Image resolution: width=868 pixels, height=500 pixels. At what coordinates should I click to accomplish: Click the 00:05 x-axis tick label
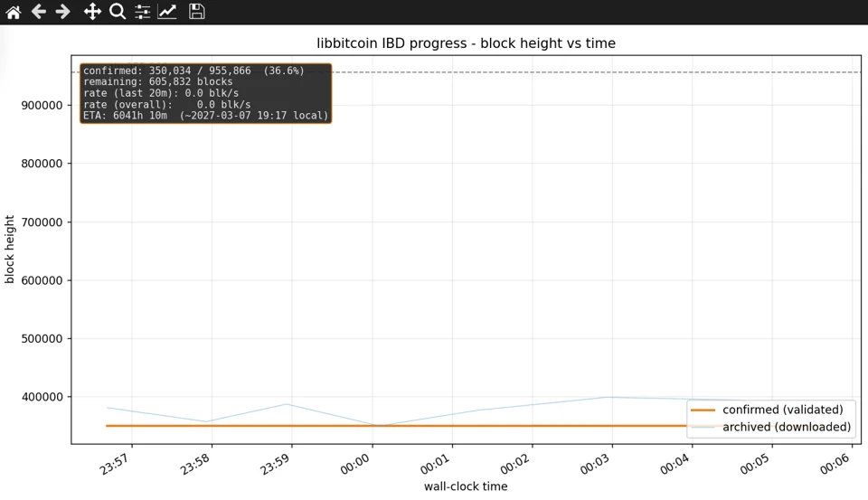[755, 464]
